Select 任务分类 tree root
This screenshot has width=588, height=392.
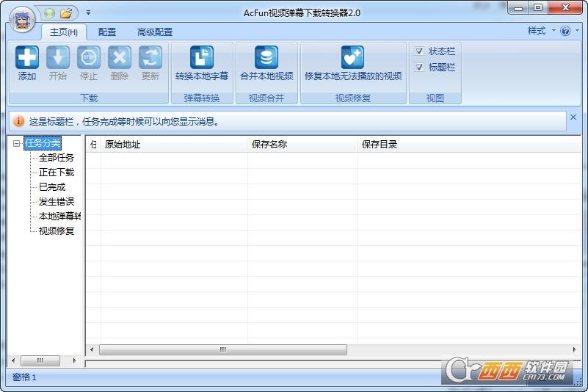pos(43,143)
